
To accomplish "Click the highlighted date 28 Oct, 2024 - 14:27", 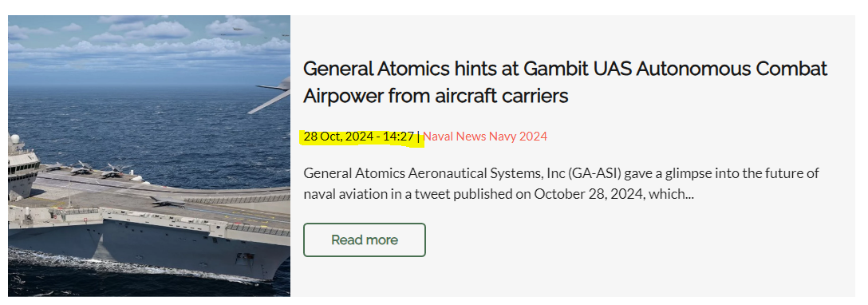I will point(359,137).
